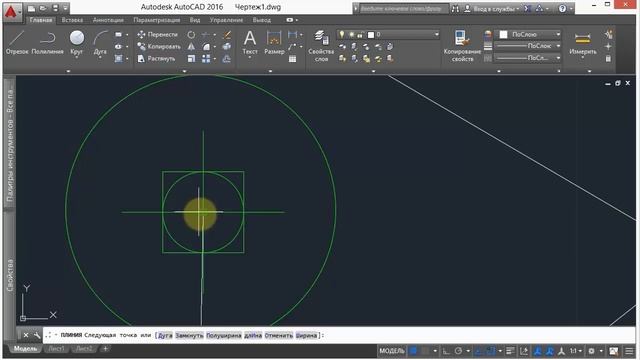Click the Open file quick-access icon
Image resolution: width=640 pixels, height=360 pixels.
pos(43,8)
